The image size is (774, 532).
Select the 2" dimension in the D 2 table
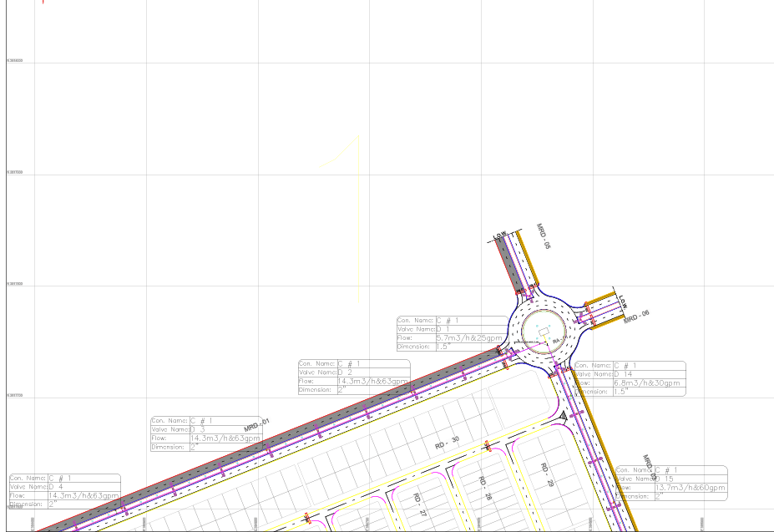pos(341,390)
